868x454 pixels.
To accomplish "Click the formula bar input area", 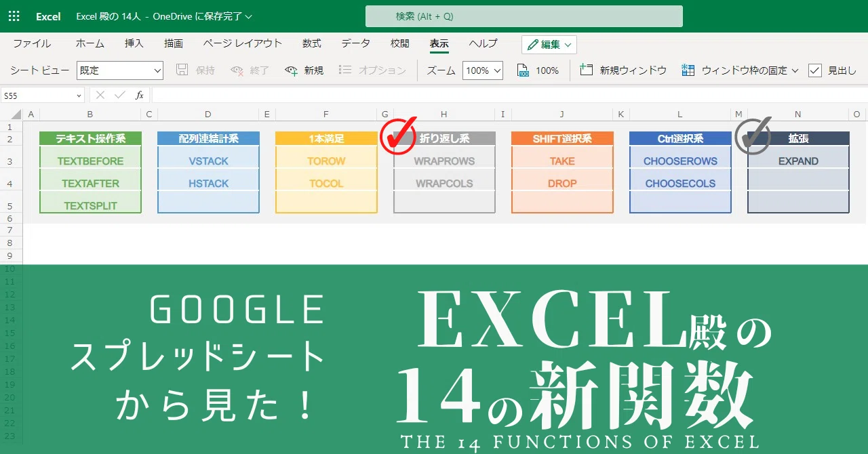I will coord(509,96).
